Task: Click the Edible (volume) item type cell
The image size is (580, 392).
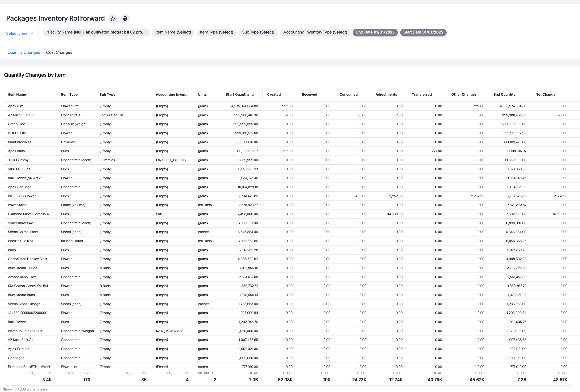Action: pyautogui.click(x=75, y=205)
